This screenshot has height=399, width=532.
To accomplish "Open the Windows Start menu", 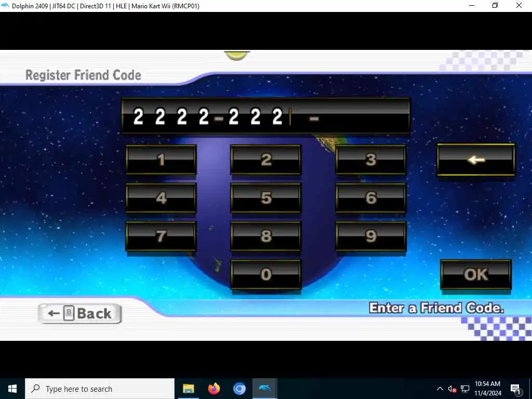I will point(12,389).
